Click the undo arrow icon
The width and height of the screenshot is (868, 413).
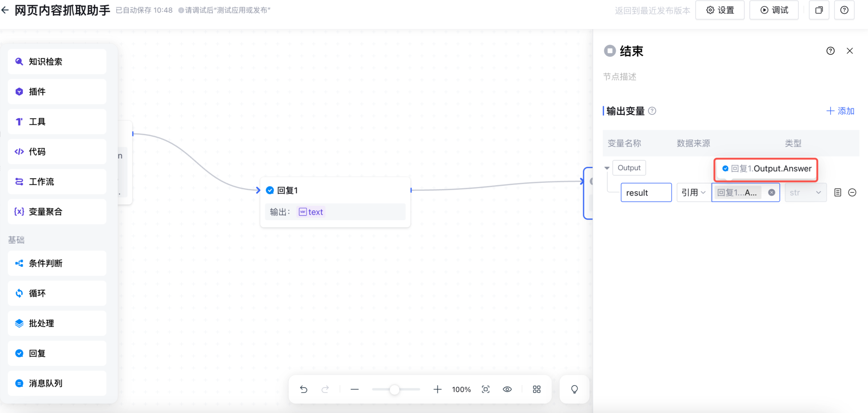(303, 389)
